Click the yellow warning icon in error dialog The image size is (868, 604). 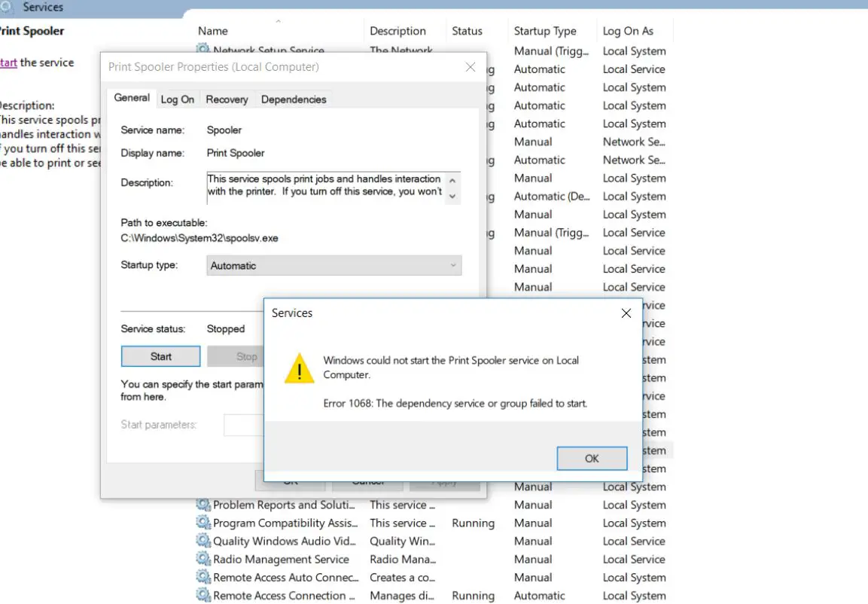tap(299, 368)
